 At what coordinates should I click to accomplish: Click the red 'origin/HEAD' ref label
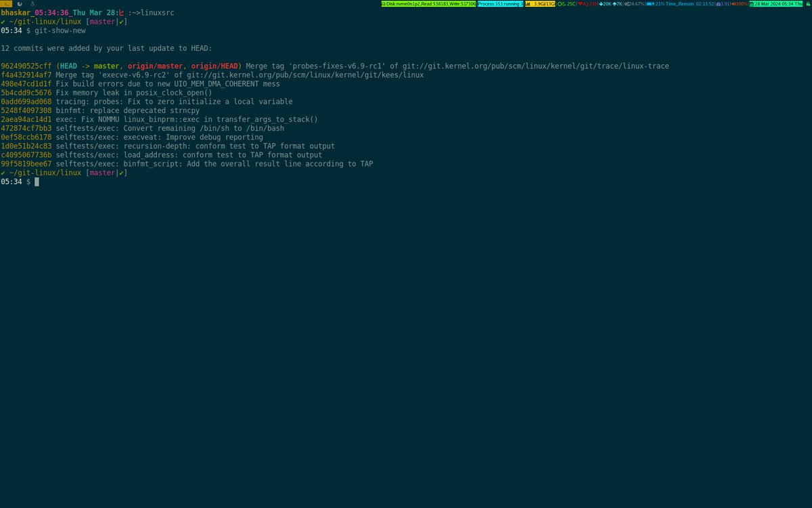pyautogui.click(x=212, y=66)
